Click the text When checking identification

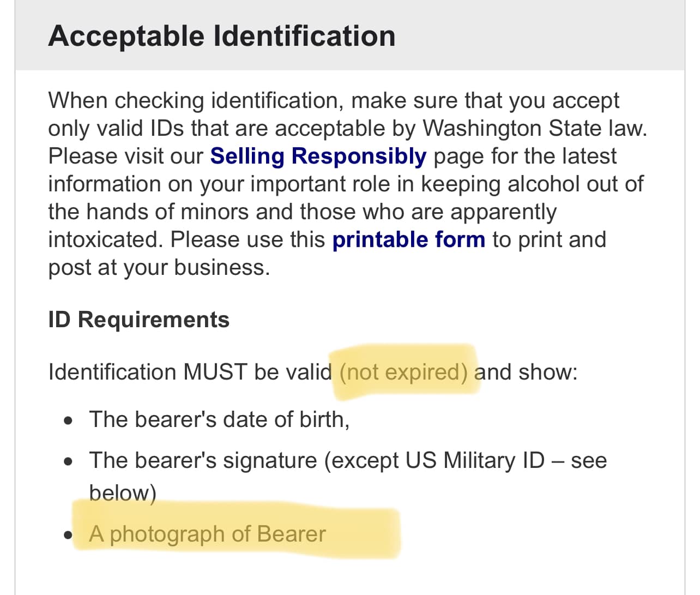(x=196, y=100)
